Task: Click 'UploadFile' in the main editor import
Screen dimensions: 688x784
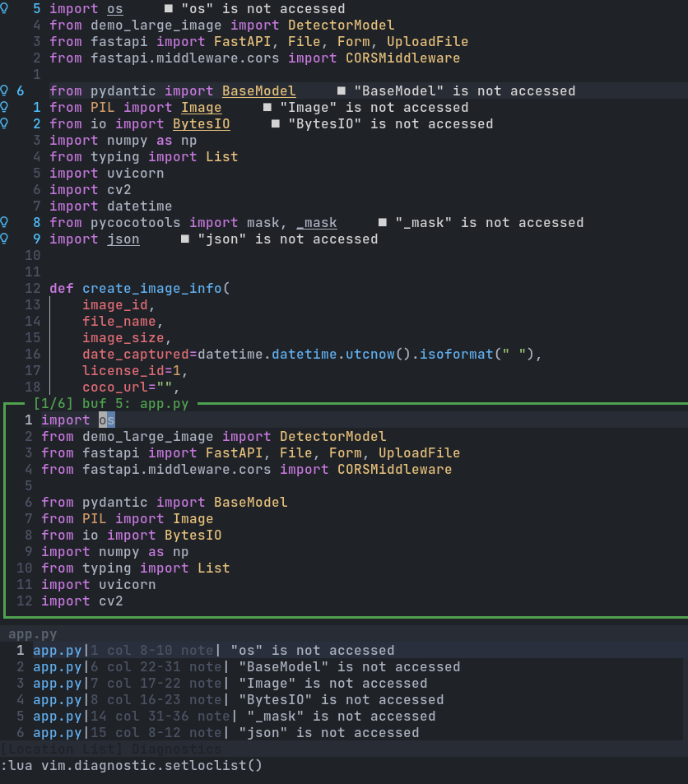Action: (428, 41)
